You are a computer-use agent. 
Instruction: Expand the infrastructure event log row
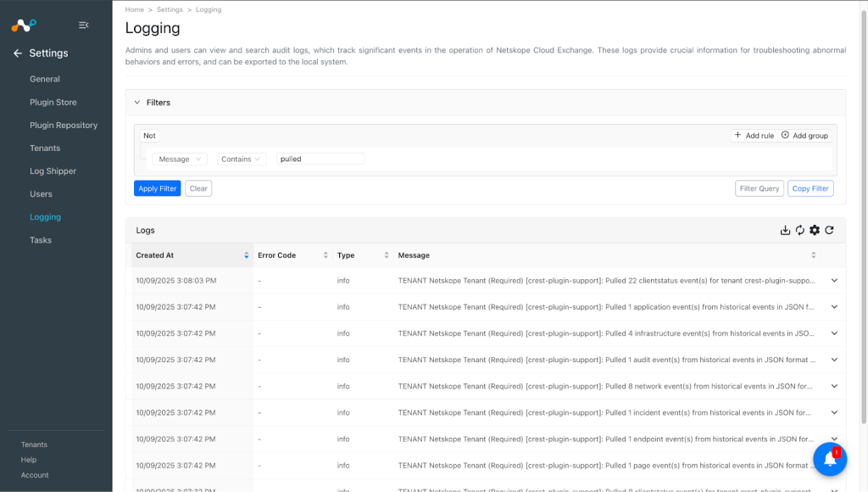[834, 333]
